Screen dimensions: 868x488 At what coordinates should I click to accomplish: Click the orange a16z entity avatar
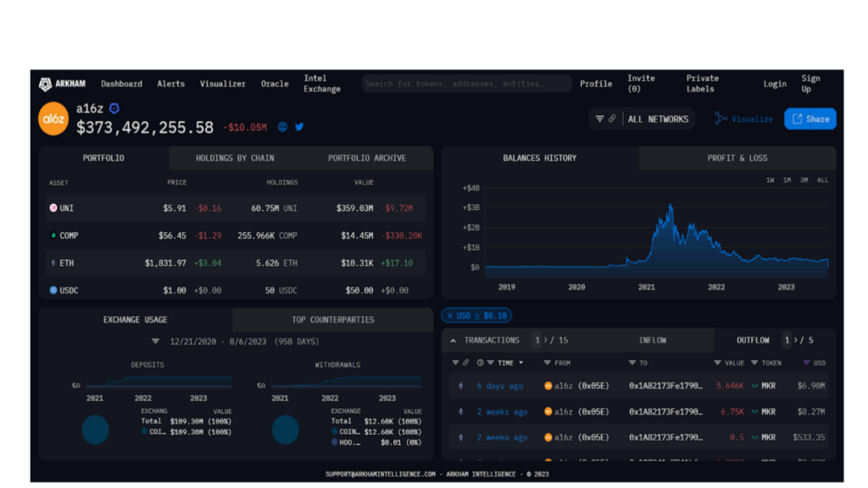tap(53, 119)
